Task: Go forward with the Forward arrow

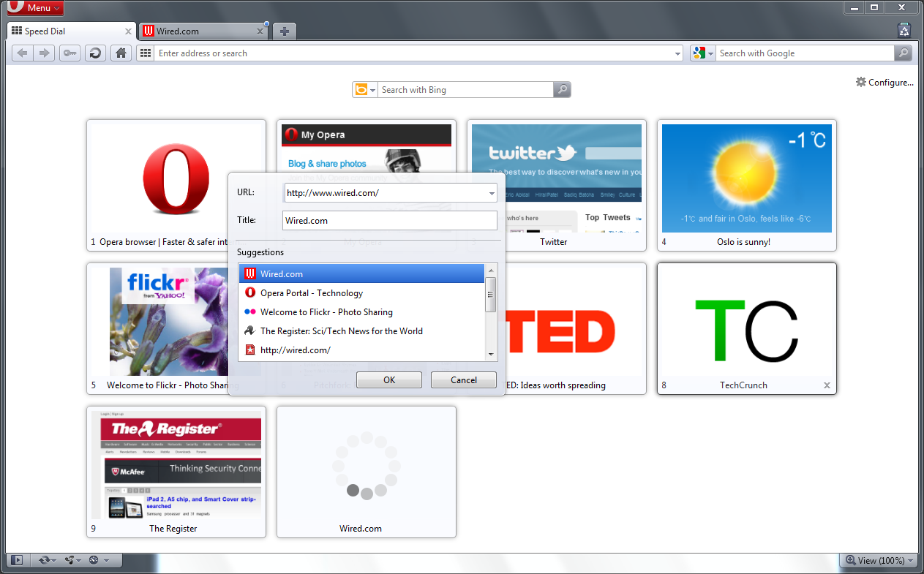Action: (x=45, y=53)
